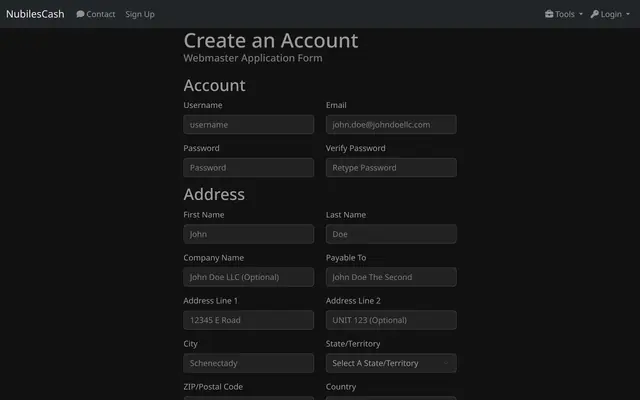Click the Webmaster Application Form subtitle
This screenshot has height=400, width=640.
click(253, 58)
